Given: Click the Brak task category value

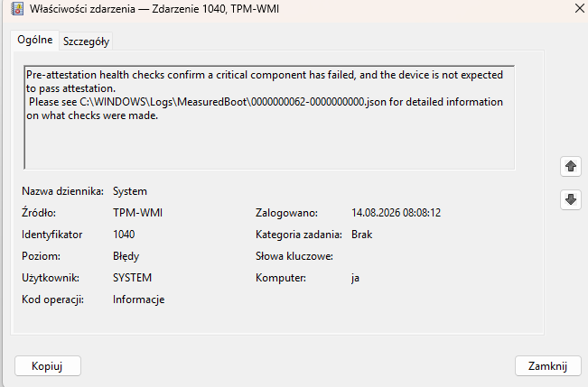Looking at the screenshot, I should tap(362, 235).
